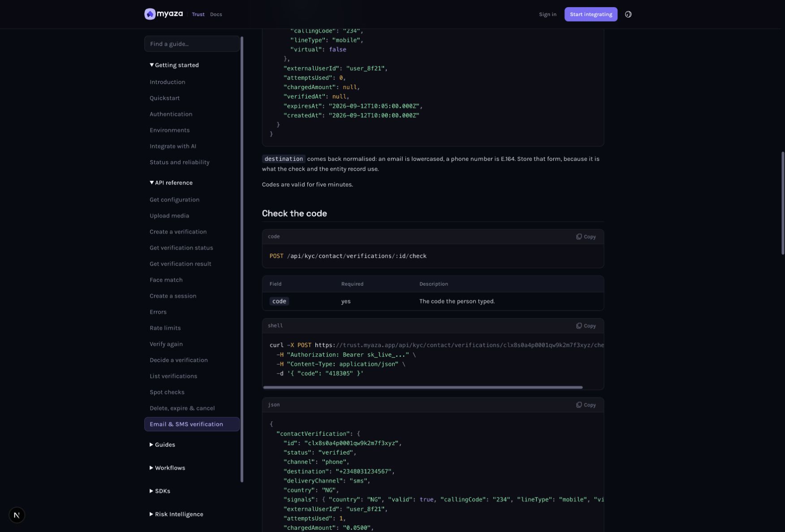Copy the json response block
The width and height of the screenshot is (785, 532).
pos(586,405)
